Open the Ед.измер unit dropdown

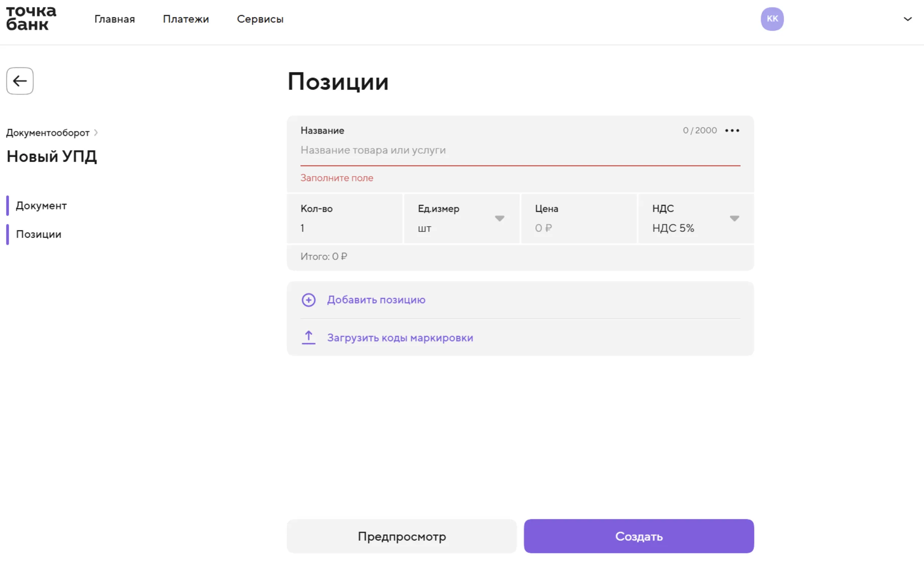(x=462, y=219)
